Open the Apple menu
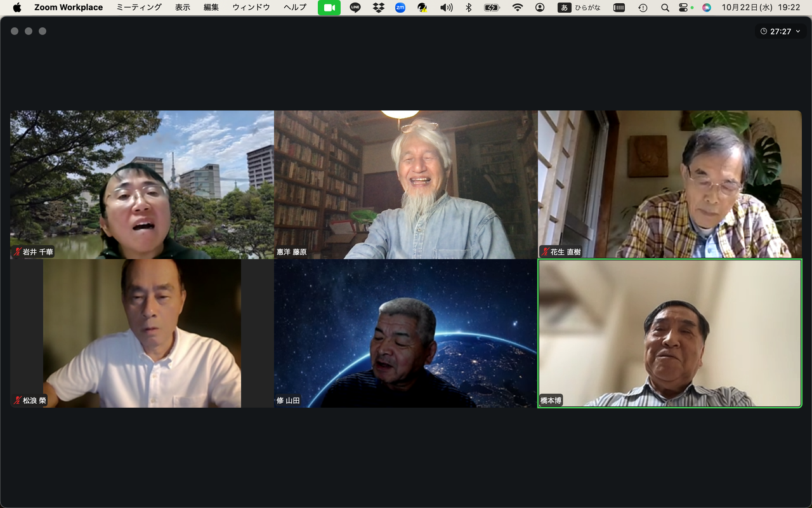Viewport: 812px width, 508px height. [17, 8]
